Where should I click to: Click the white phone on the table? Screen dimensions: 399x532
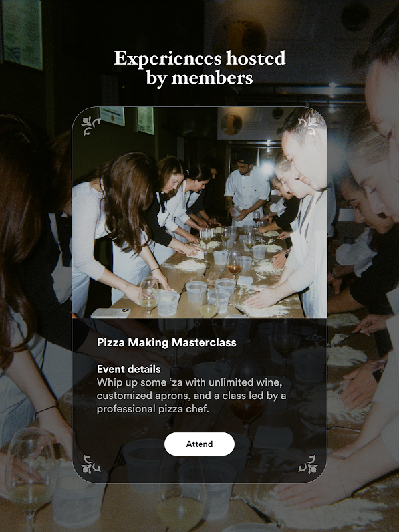coord(110,313)
